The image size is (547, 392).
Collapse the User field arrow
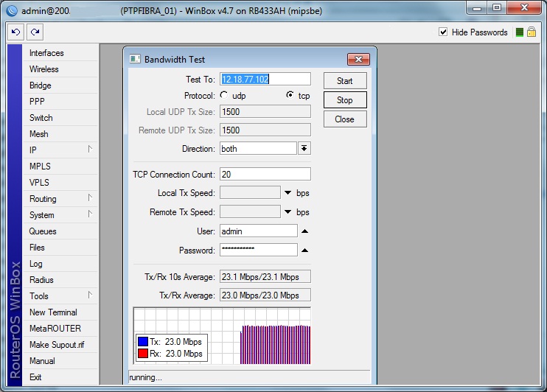pyautogui.click(x=304, y=231)
